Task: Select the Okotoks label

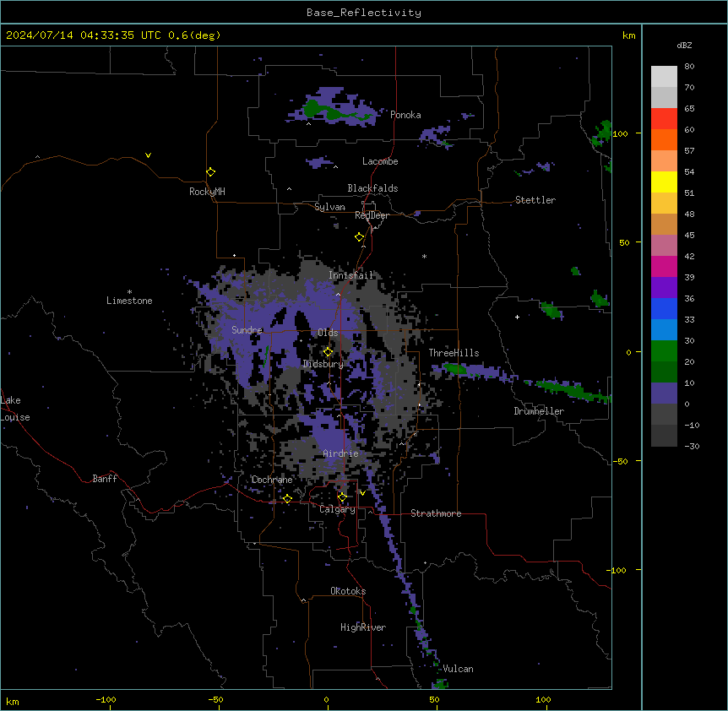Action: [x=348, y=591]
